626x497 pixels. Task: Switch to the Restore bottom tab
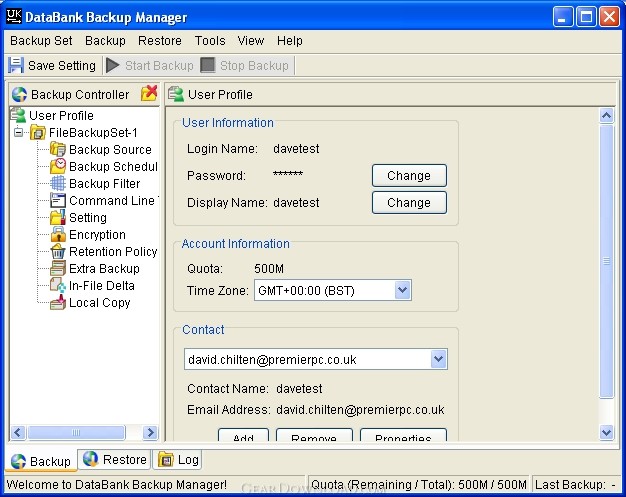point(115,459)
